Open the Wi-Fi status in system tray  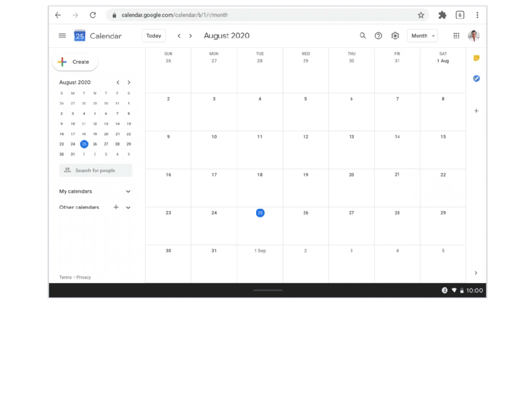click(x=454, y=291)
